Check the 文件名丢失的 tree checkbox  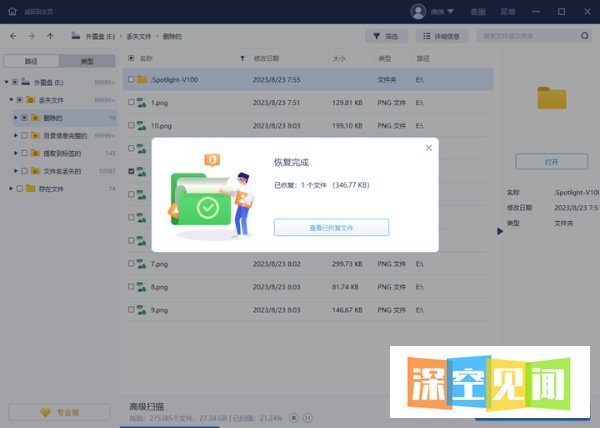point(24,171)
